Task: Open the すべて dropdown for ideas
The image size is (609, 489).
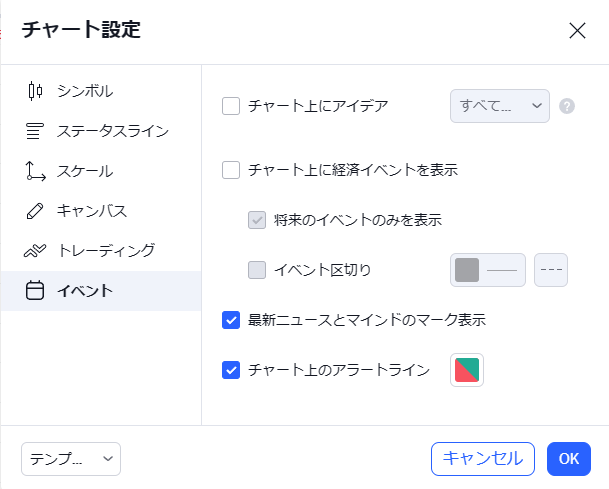Action: point(499,106)
